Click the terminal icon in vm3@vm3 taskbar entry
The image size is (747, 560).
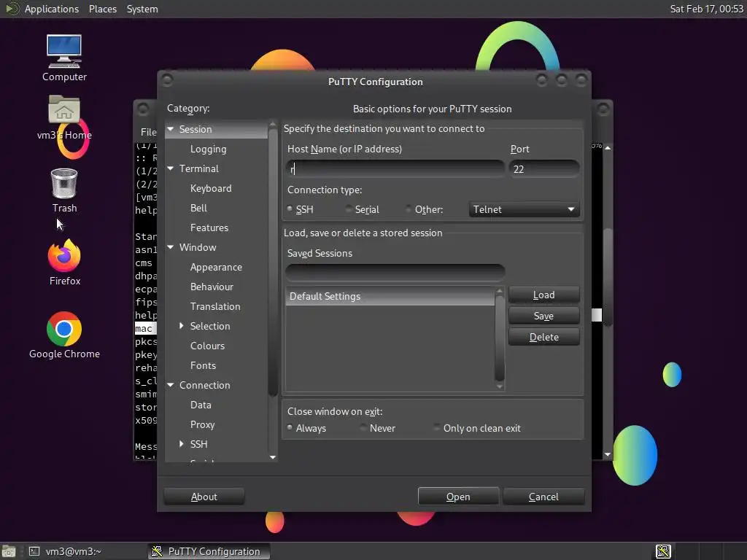click(x=34, y=551)
